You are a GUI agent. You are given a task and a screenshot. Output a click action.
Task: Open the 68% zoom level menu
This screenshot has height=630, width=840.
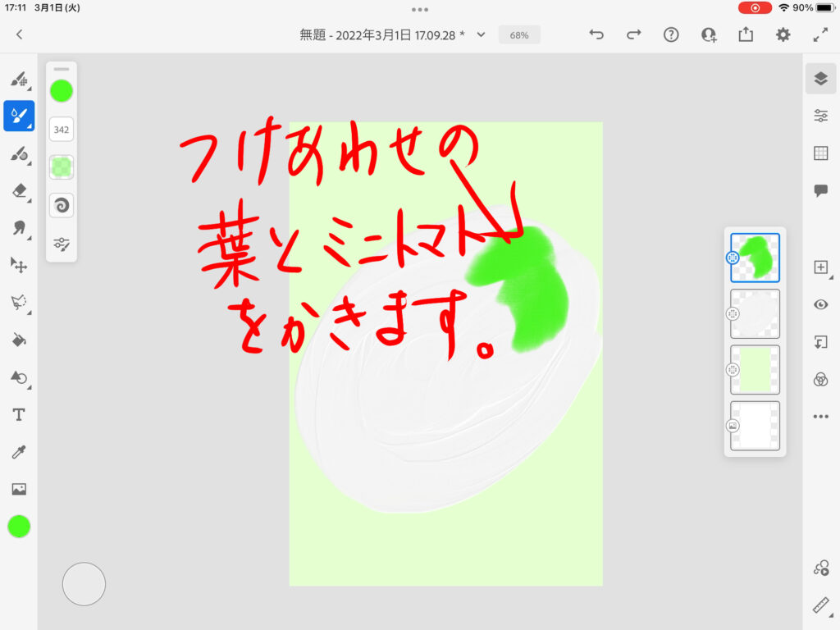pyautogui.click(x=518, y=35)
